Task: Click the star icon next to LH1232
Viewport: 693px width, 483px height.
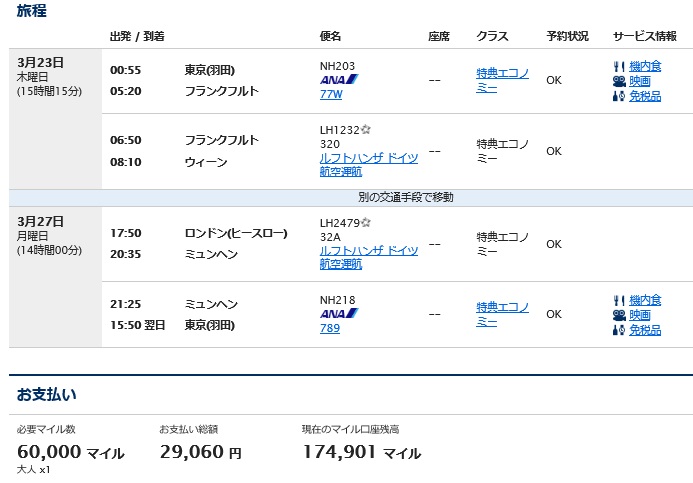Action: (366, 129)
